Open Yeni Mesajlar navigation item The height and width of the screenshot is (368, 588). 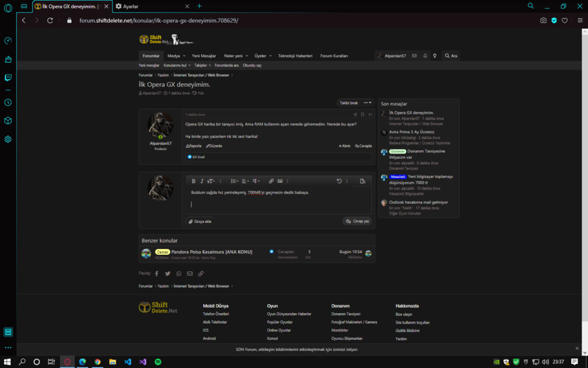pyautogui.click(x=204, y=56)
